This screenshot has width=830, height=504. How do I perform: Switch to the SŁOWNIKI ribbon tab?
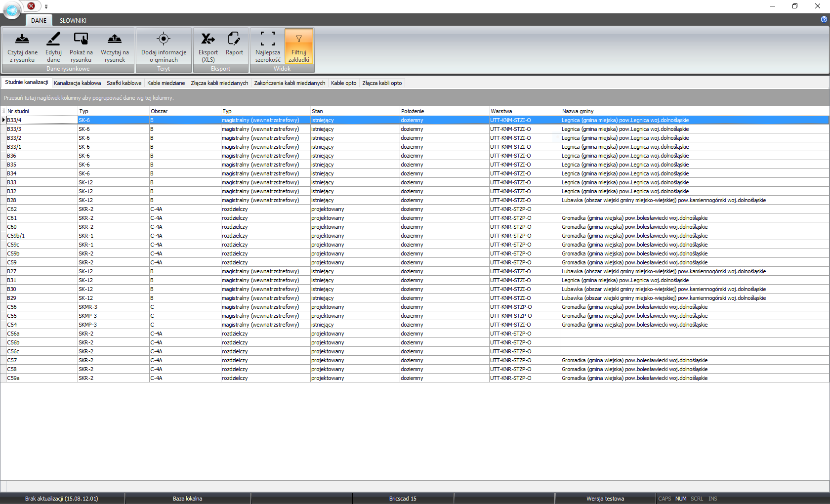click(73, 20)
